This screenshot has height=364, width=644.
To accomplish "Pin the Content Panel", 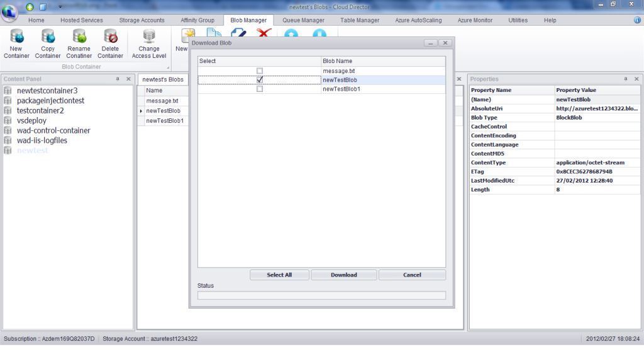I will point(118,79).
